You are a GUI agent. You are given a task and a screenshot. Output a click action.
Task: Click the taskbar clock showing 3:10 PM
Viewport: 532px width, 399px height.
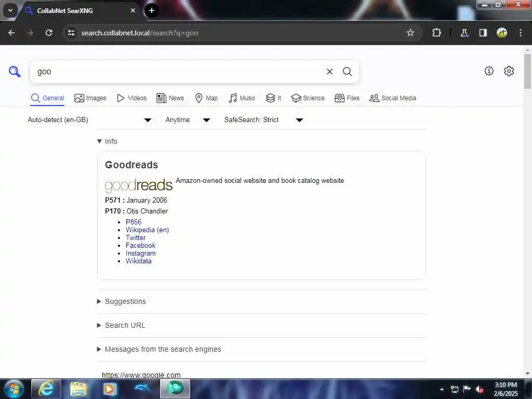(506, 389)
